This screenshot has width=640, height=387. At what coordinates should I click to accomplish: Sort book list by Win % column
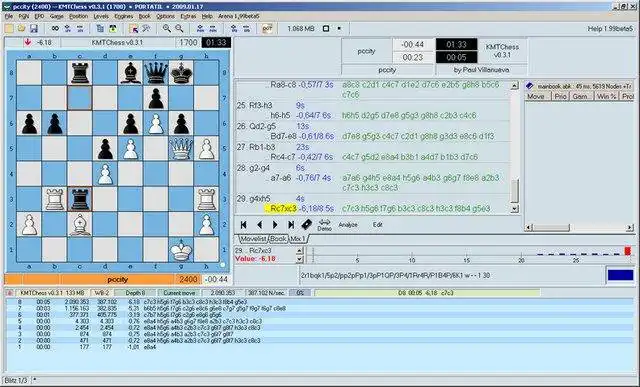[606, 96]
